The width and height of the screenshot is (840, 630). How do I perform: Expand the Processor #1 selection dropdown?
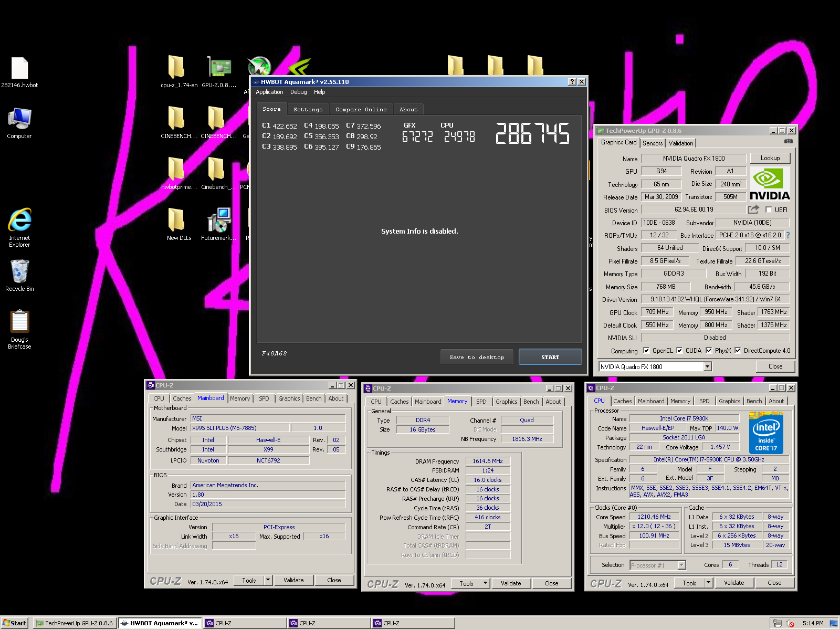click(681, 565)
